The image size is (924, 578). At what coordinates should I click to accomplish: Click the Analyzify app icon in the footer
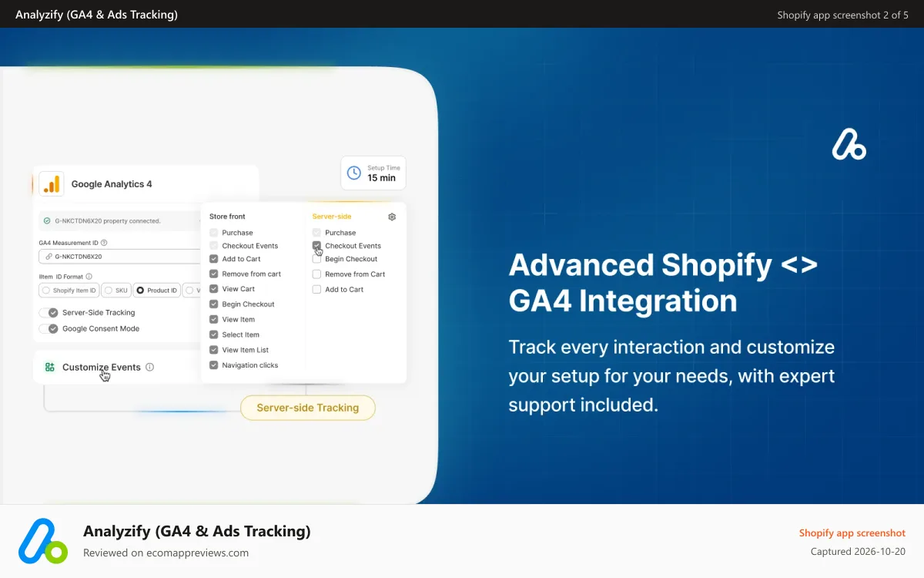point(43,541)
